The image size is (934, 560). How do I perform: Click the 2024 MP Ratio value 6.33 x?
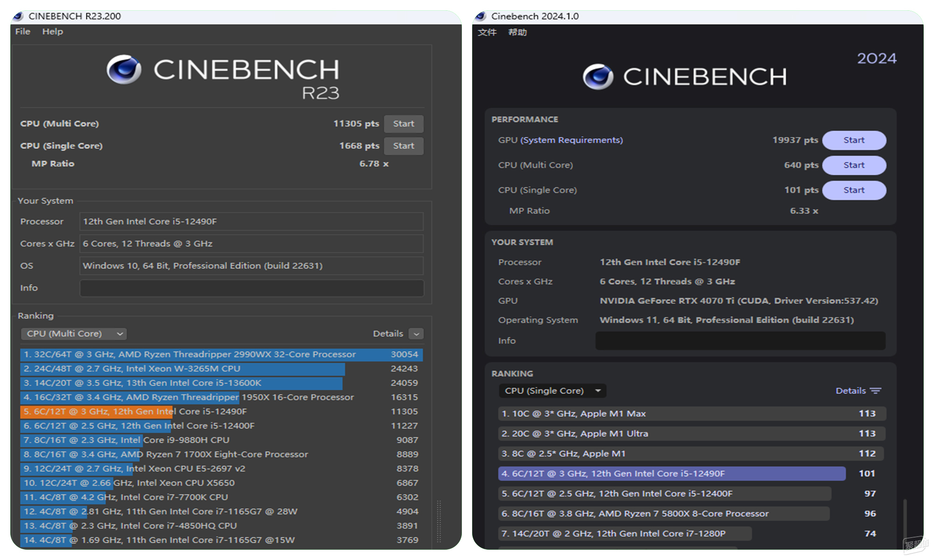804,211
